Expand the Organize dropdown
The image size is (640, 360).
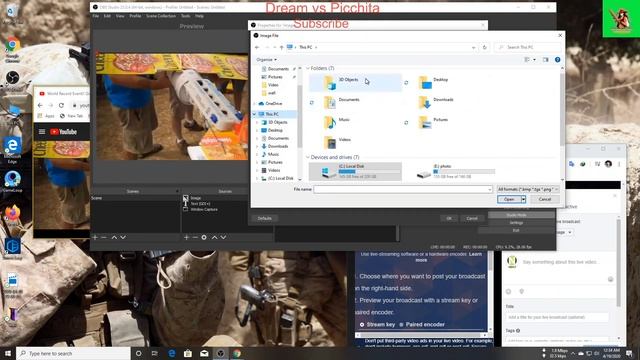tap(267, 60)
